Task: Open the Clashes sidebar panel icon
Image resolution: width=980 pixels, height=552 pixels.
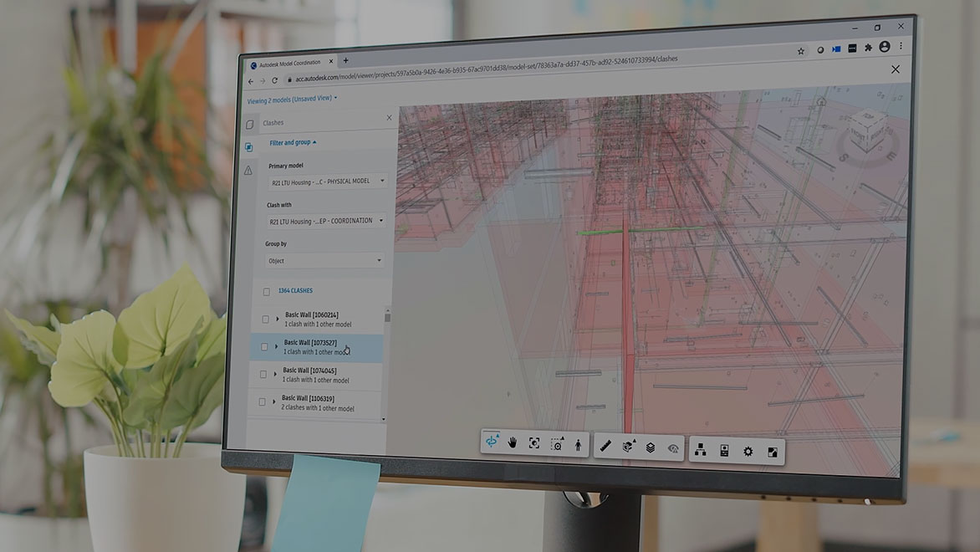Action: pos(248,147)
